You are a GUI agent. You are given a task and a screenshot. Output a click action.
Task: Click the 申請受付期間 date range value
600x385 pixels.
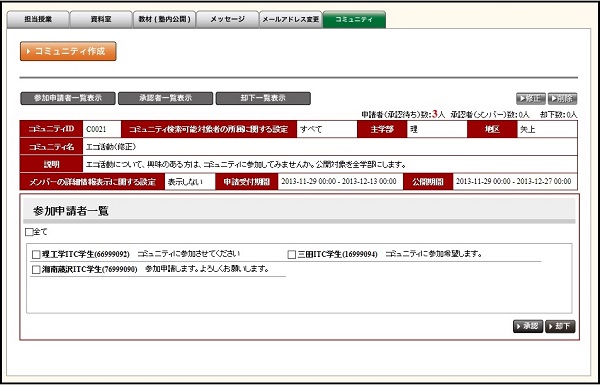pos(339,181)
